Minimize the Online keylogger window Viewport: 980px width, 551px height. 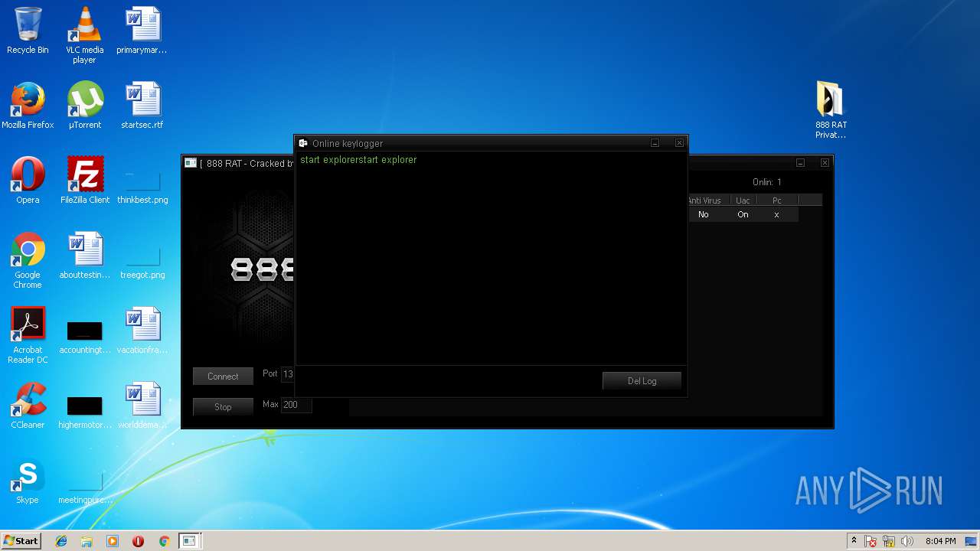655,143
